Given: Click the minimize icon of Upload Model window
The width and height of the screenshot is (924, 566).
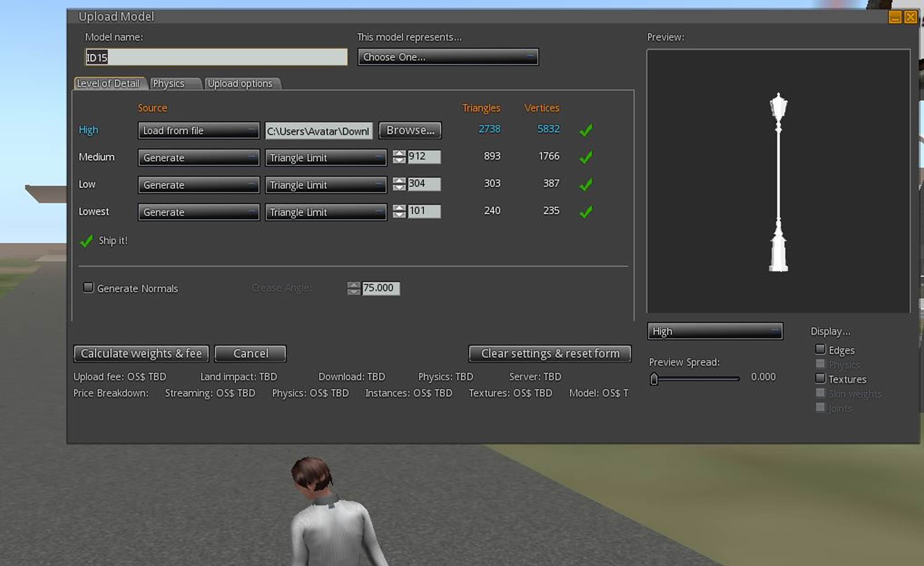Looking at the screenshot, I should coord(895,17).
